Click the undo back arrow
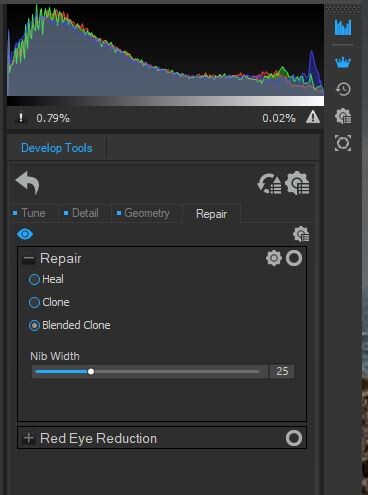Screen dimensions: 368x495 click(28, 183)
